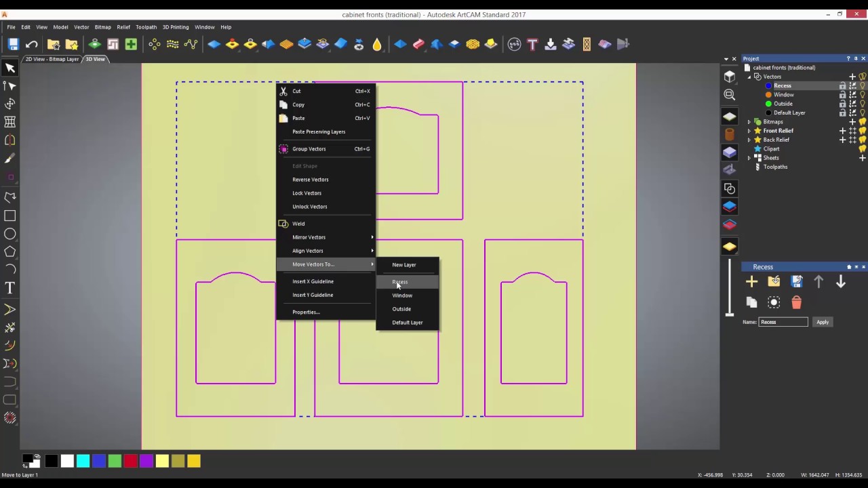Open the Mirror Vectors submenu
This screenshot has width=868, height=488.
(x=325, y=237)
